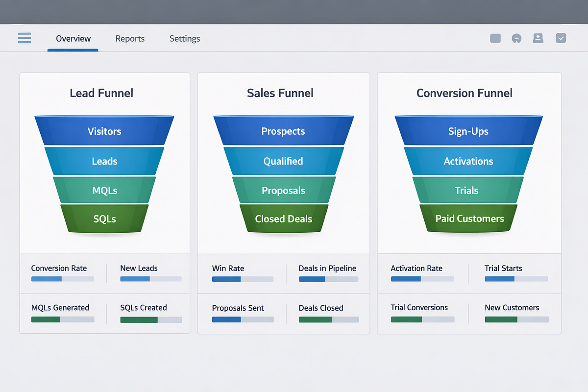Click the Deals in Pipeline metric label

point(327,268)
